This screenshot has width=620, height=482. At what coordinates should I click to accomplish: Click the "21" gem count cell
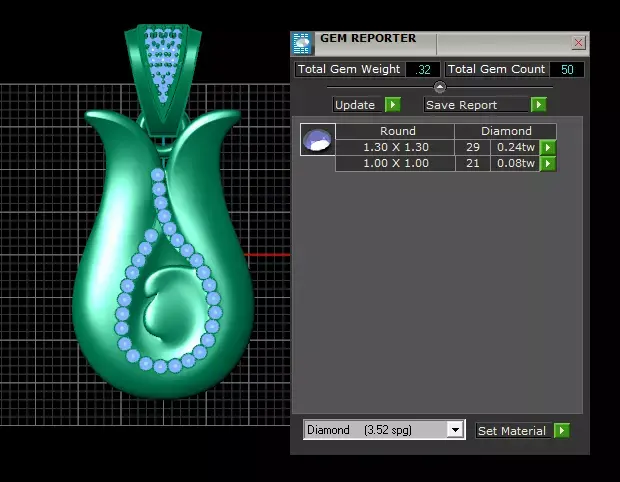coord(473,163)
